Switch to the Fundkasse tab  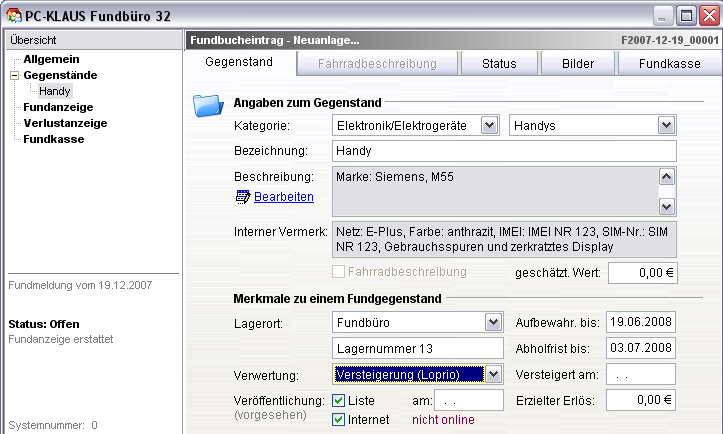[669, 63]
